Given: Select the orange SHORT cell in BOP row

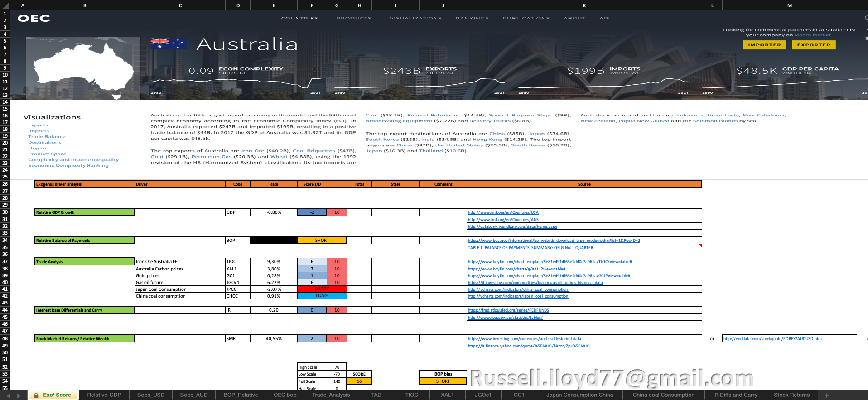Looking at the screenshot, I should 322,240.
